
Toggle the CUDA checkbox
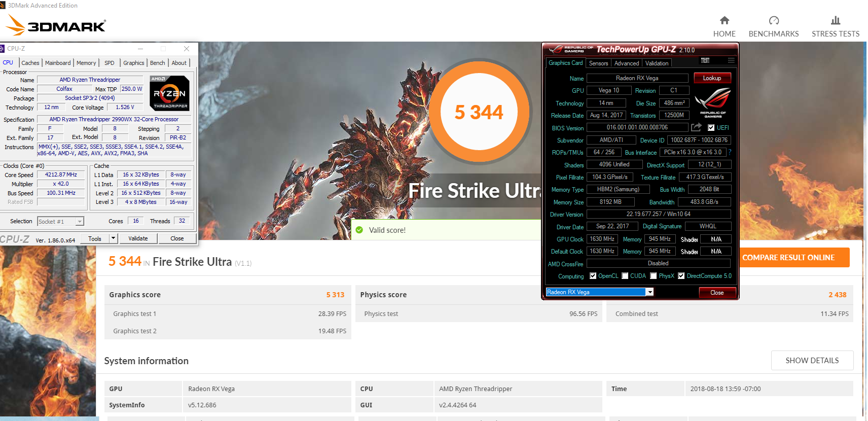point(625,276)
